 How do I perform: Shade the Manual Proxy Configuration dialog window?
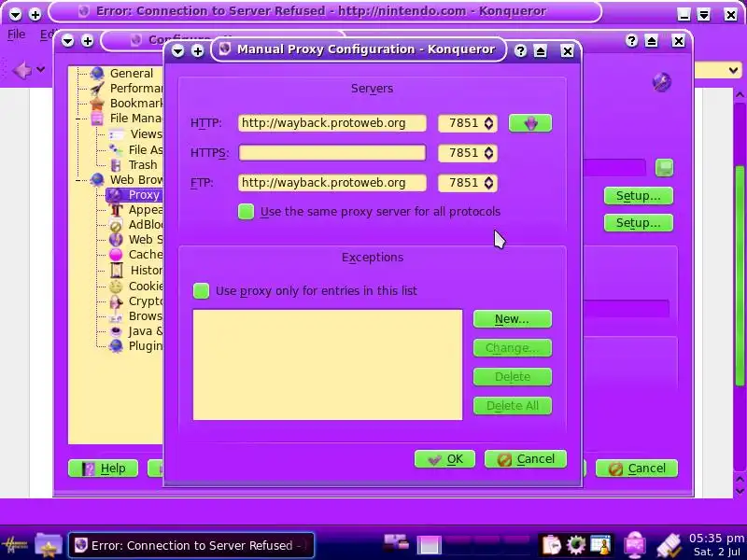[541, 50]
